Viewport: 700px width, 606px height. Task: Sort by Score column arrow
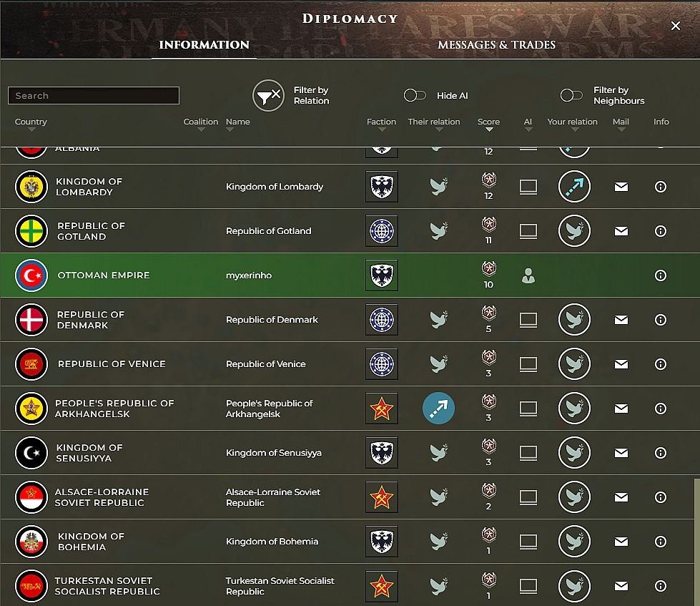tap(489, 129)
